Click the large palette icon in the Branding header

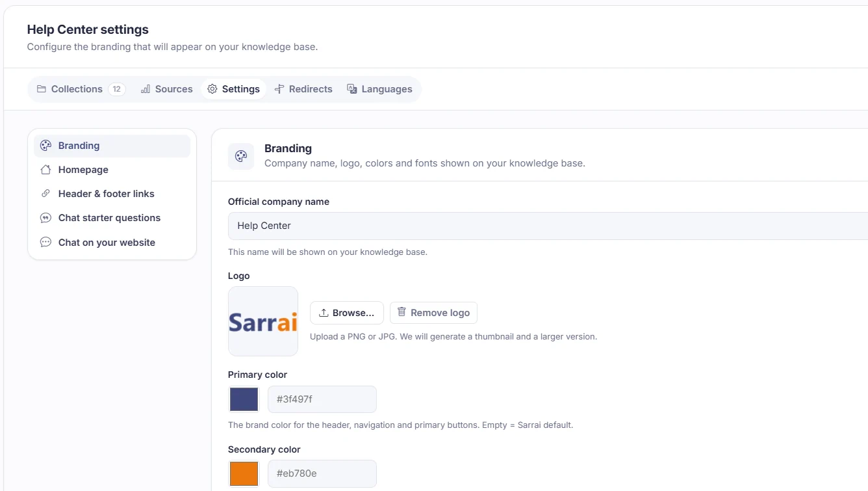click(241, 156)
